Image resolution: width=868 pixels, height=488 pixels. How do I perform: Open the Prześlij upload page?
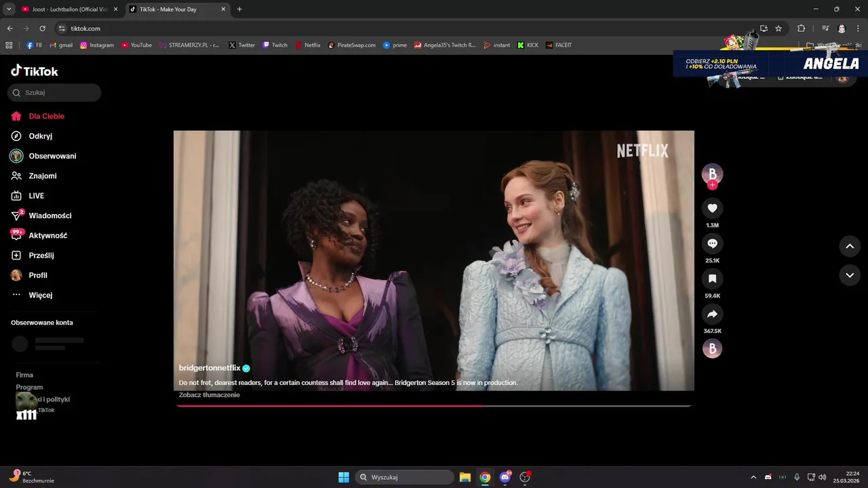coord(33,256)
